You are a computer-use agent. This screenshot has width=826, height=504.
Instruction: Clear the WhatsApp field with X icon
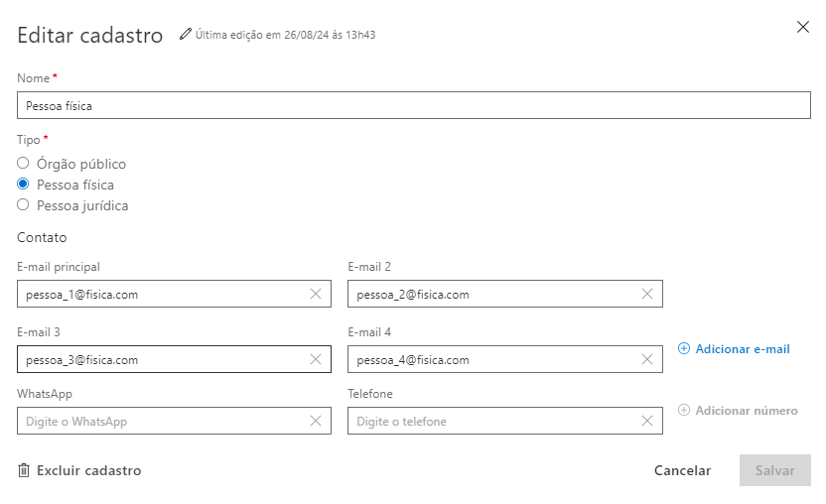[x=316, y=422]
